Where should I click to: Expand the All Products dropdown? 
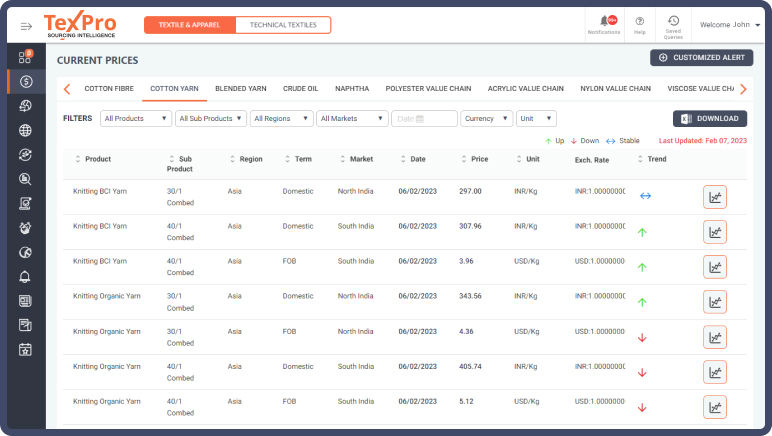135,118
